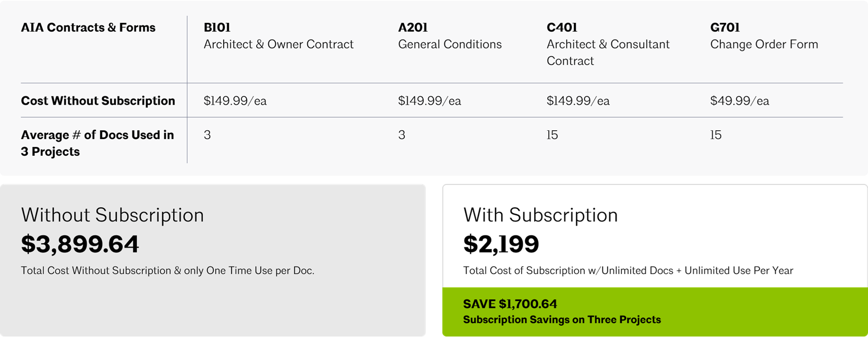Click Cost Without Subscription row header
Screen dimensions: 868x337
pyautogui.click(x=98, y=101)
